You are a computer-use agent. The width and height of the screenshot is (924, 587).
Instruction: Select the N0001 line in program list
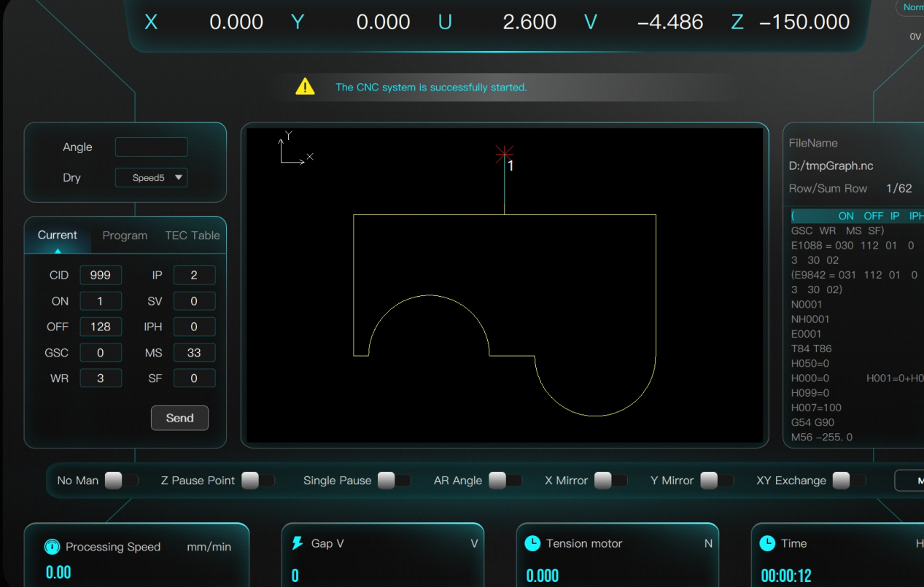tap(807, 304)
